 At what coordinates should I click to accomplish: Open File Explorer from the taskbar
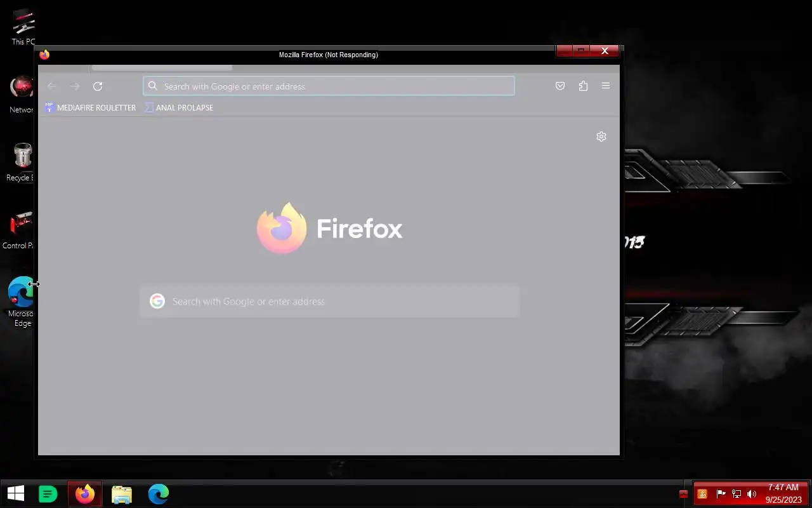122,493
